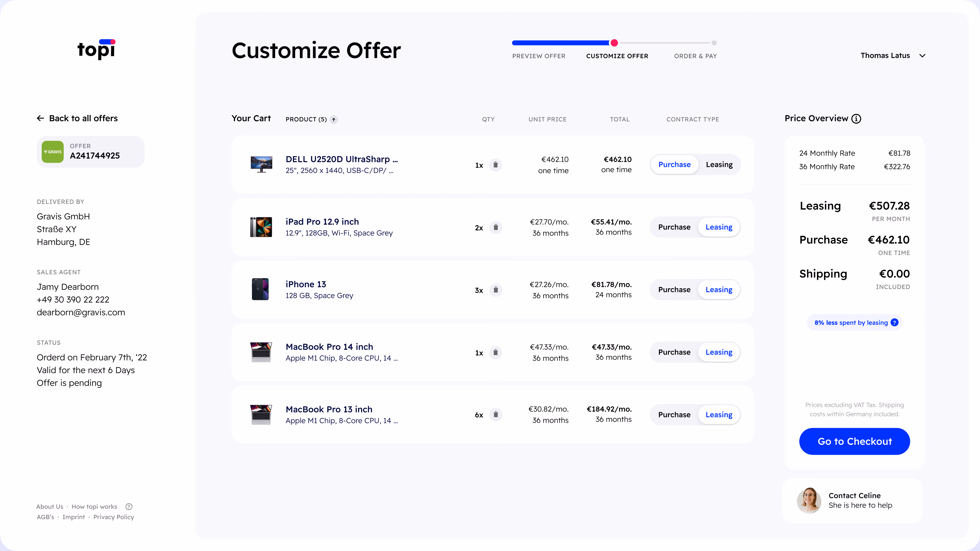Click the UNIT PRICE column header
Viewport: 980px width, 551px height.
(x=547, y=119)
